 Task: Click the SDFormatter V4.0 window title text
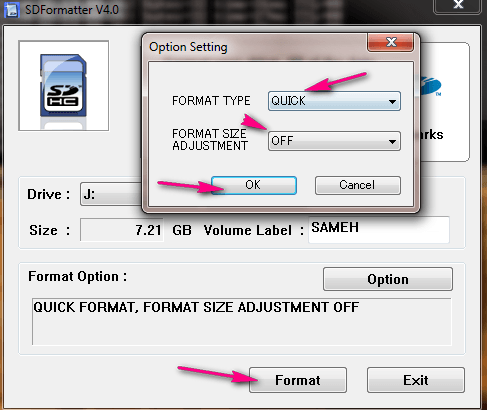tap(72, 10)
